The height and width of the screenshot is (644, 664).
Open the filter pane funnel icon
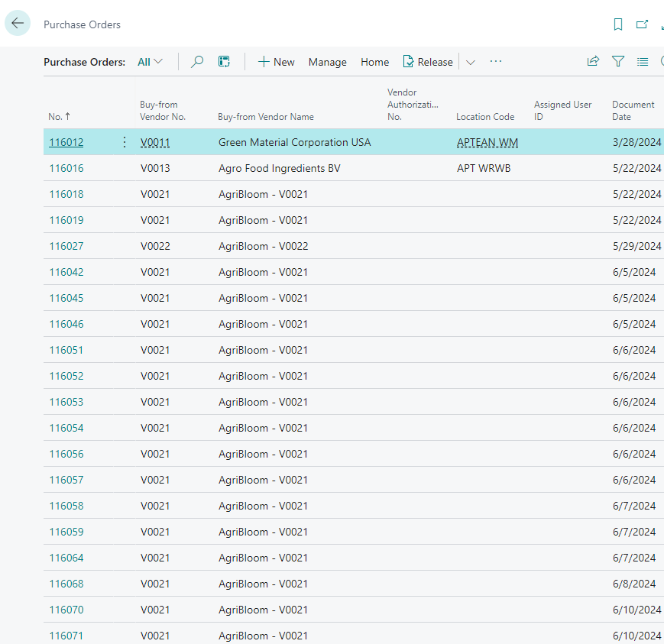(618, 62)
